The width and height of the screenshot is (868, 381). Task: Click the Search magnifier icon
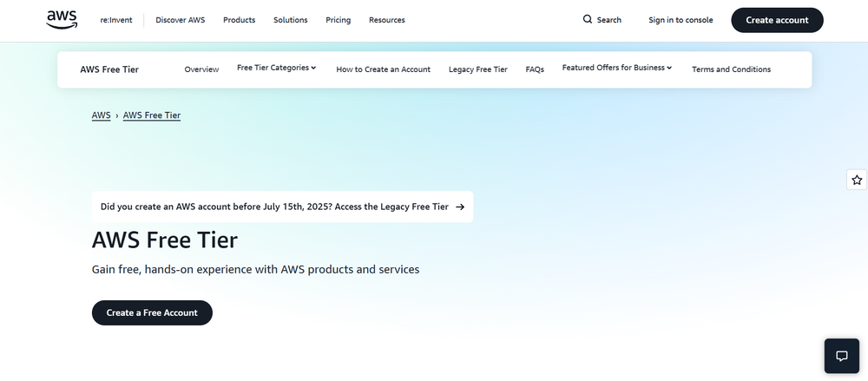(x=588, y=19)
